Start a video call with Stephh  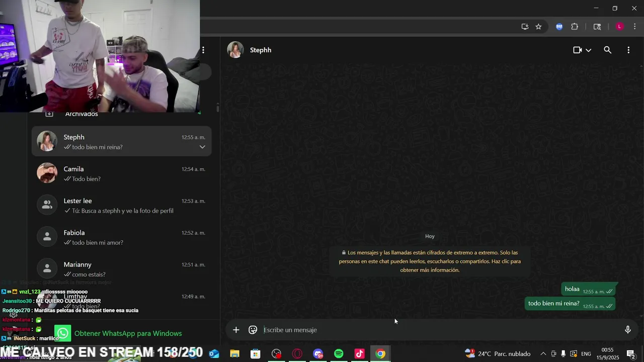click(x=577, y=50)
